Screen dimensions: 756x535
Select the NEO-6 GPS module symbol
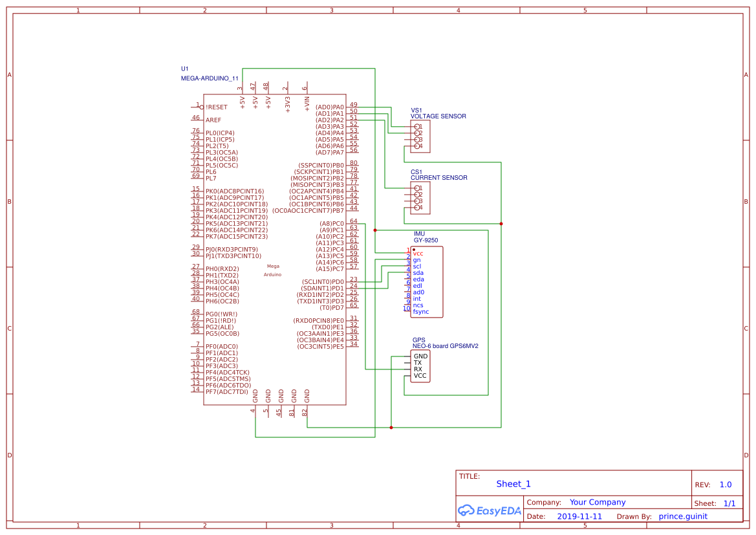pyautogui.click(x=420, y=367)
